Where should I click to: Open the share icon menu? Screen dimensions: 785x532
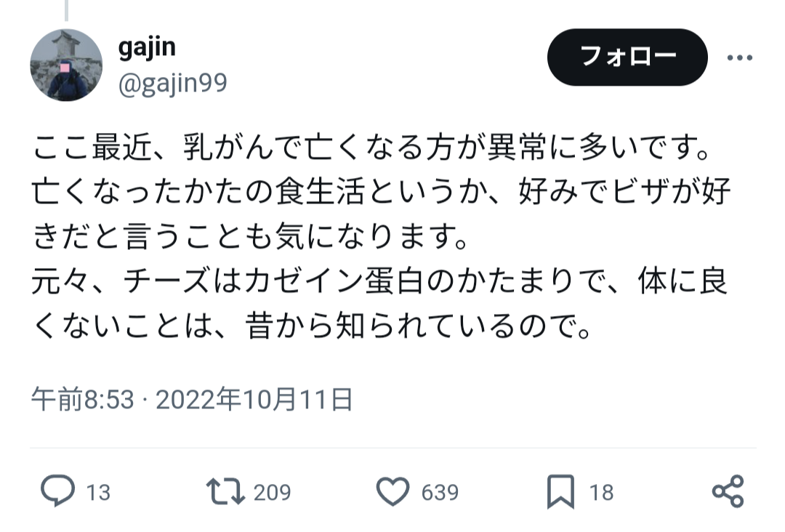(x=728, y=491)
